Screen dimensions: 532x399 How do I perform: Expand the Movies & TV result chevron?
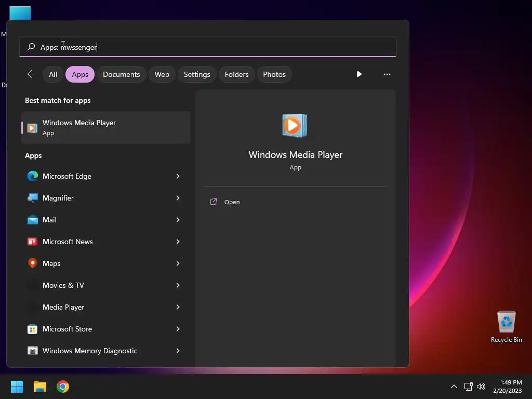tap(178, 285)
